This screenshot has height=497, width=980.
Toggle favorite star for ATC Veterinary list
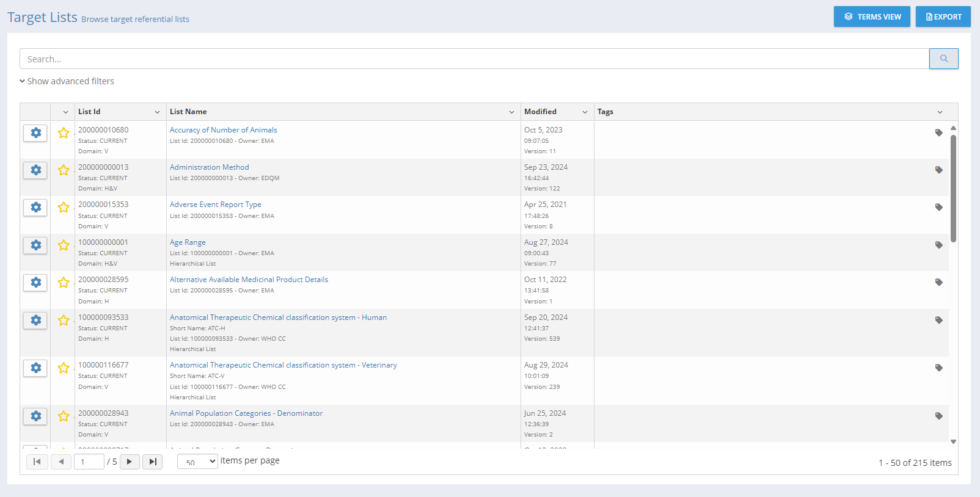(x=64, y=368)
